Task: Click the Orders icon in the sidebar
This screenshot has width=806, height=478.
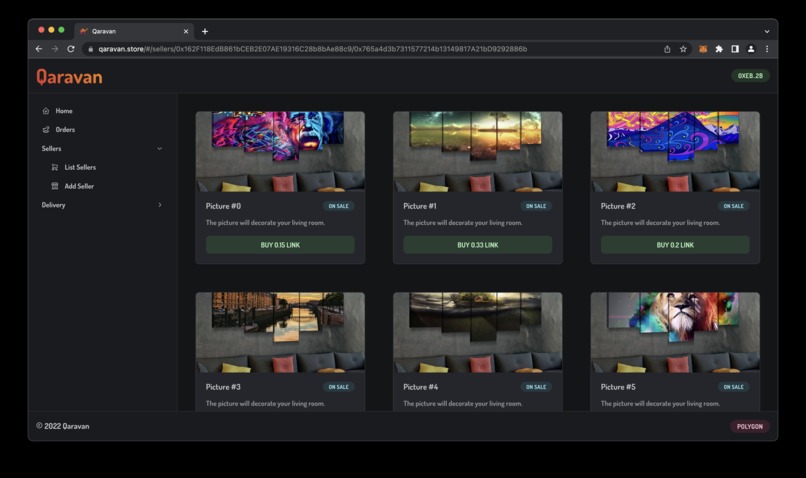Action: coord(46,130)
